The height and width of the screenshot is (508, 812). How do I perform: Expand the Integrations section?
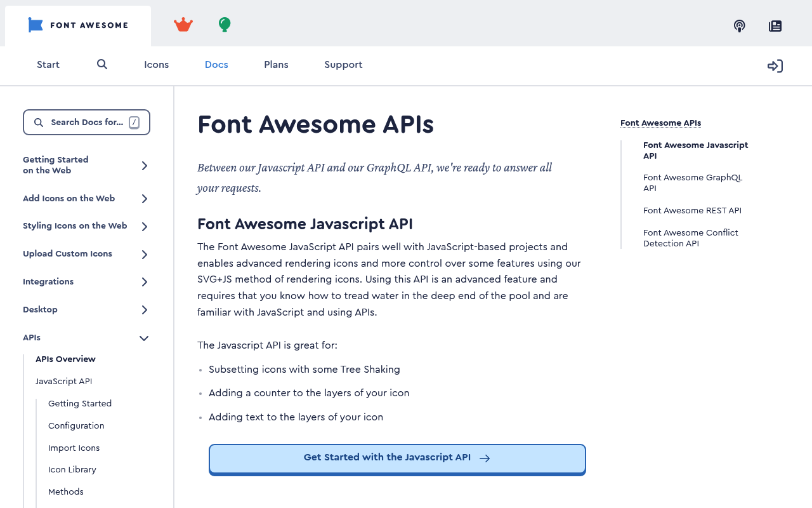pos(86,282)
